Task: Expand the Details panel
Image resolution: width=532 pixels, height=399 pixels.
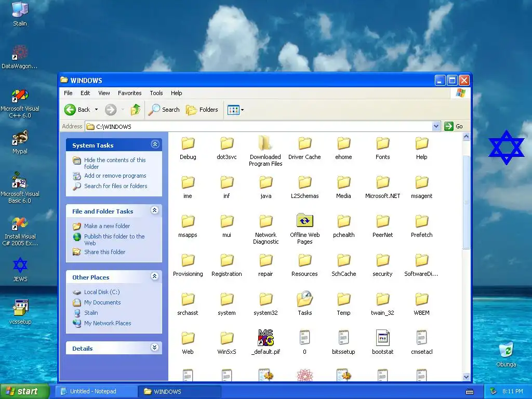Action: (x=155, y=348)
